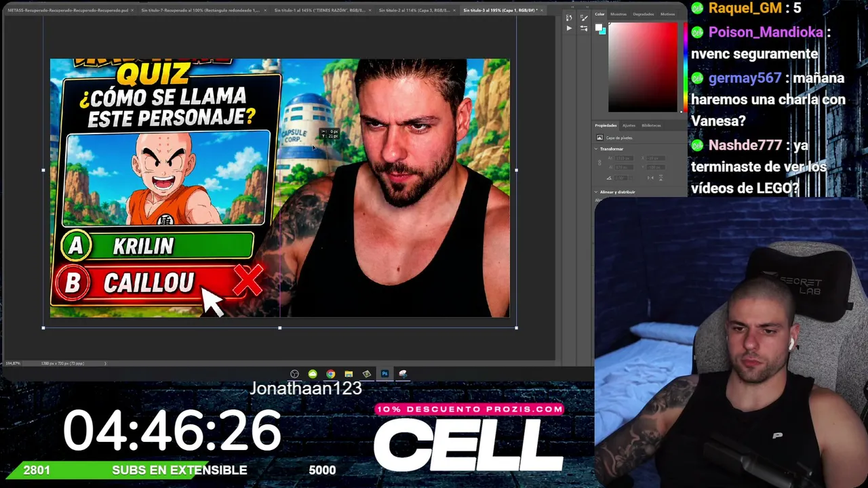The width and height of the screenshot is (868, 488).
Task: Close the Sin título-2 document tab
Action: (454, 10)
